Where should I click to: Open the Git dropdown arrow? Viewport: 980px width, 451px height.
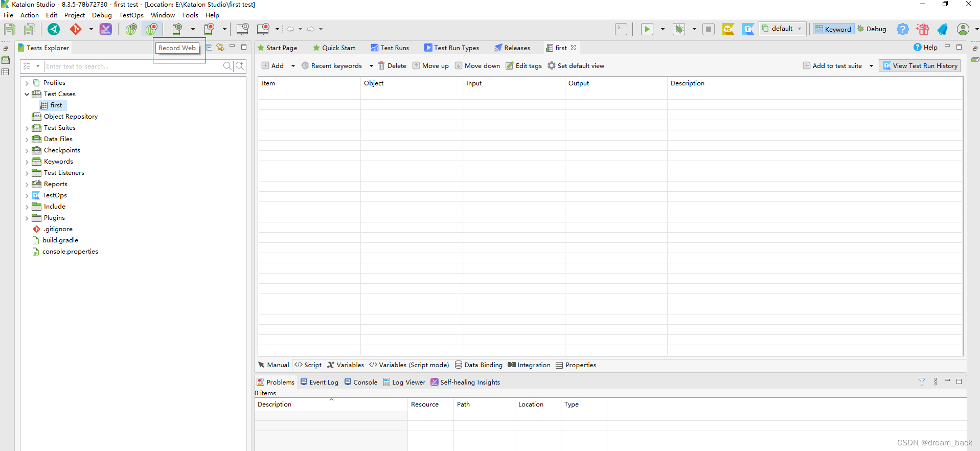click(x=91, y=29)
